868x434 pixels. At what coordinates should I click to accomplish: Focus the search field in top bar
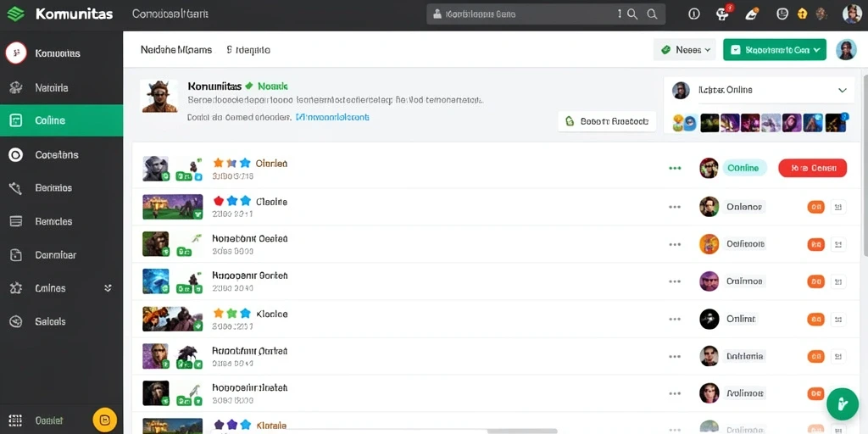tap(545, 14)
